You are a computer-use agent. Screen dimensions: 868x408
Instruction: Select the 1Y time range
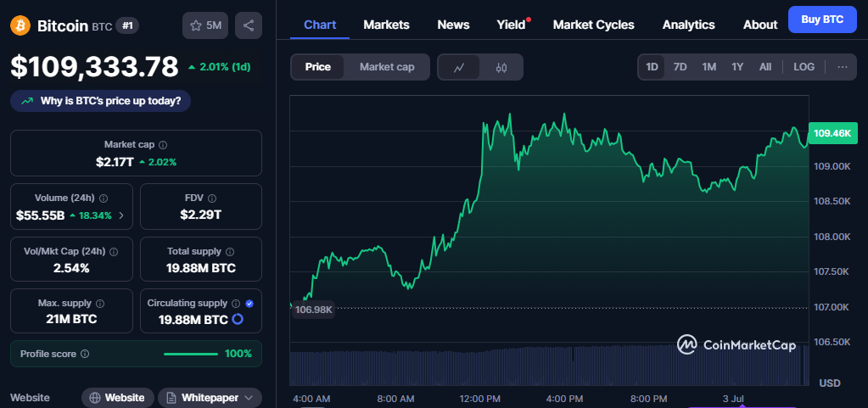click(737, 67)
